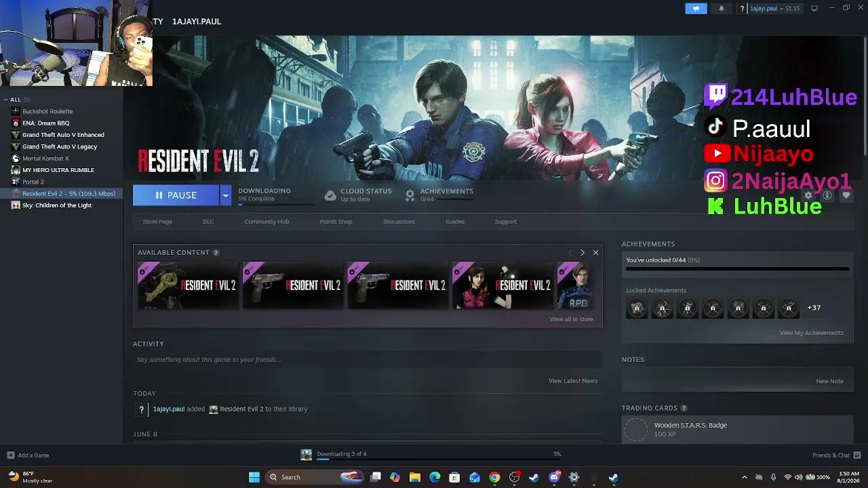Open 1ajayi.paul profile link in activity
The height and width of the screenshot is (488, 868).
[x=169, y=409]
